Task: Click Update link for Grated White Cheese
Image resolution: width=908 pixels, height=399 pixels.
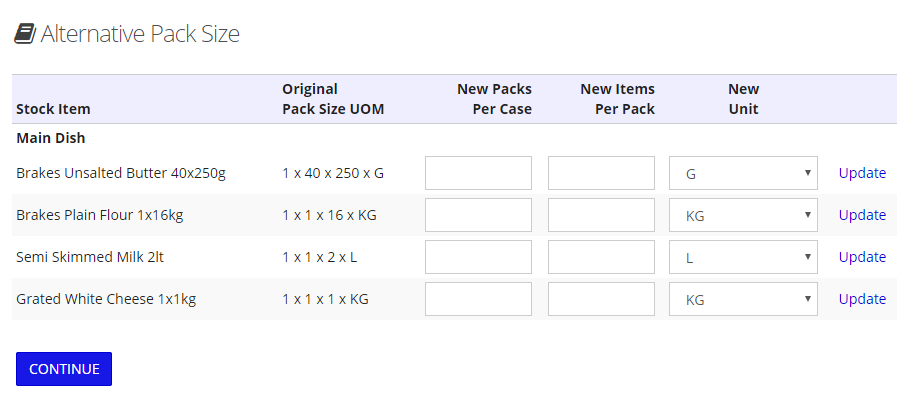Action: (862, 299)
